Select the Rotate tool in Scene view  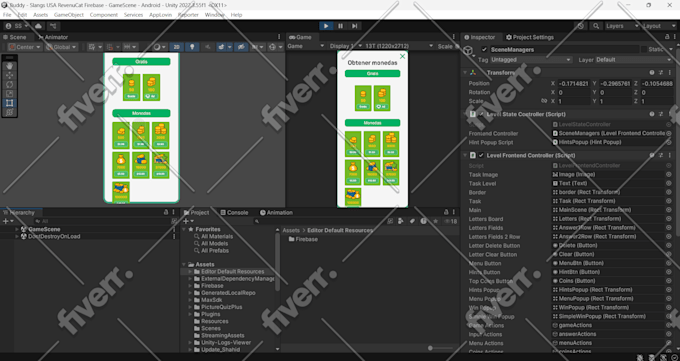click(10, 84)
